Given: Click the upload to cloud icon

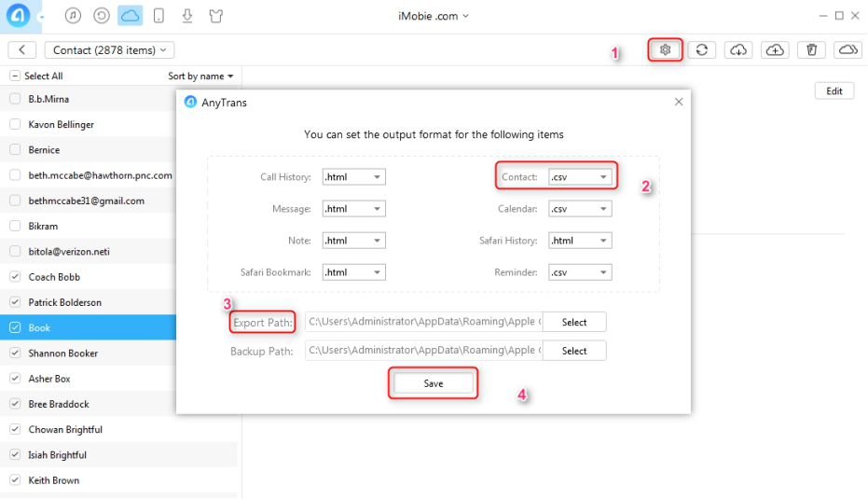Looking at the screenshot, I should pyautogui.click(x=775, y=49).
